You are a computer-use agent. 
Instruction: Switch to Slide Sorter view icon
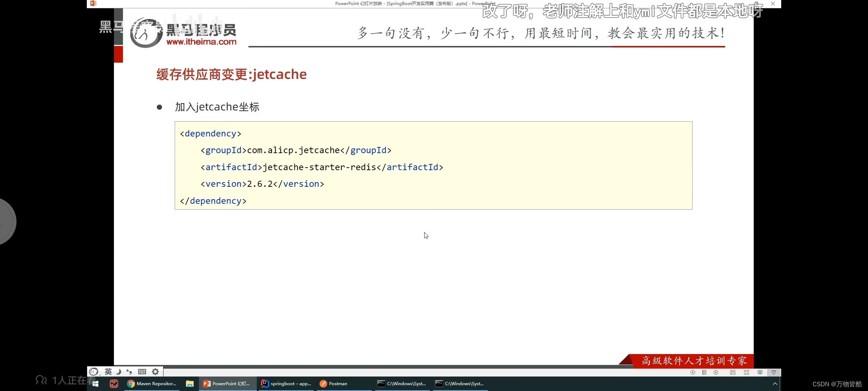click(x=746, y=373)
